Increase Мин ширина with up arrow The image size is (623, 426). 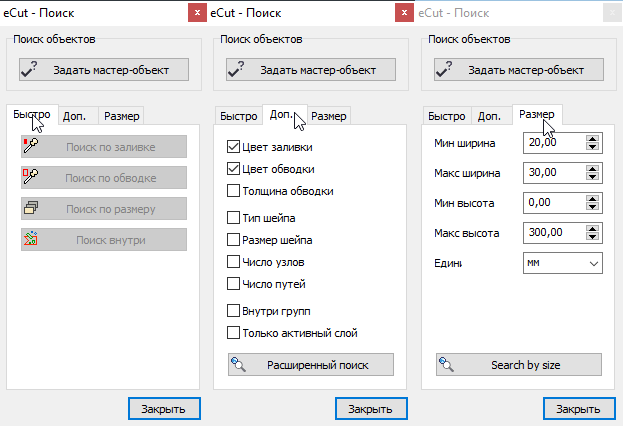592,139
